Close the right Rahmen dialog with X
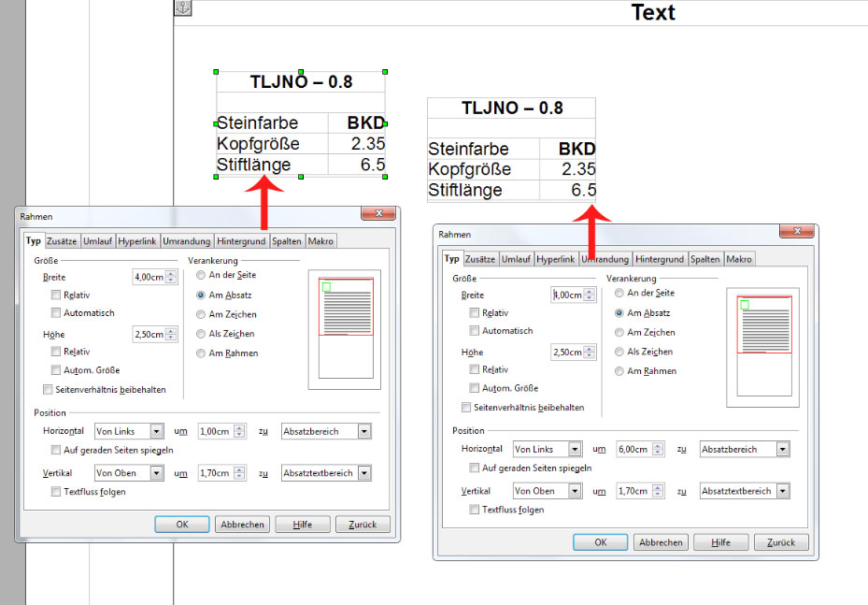Screen dimensions: 868x605 798,234
